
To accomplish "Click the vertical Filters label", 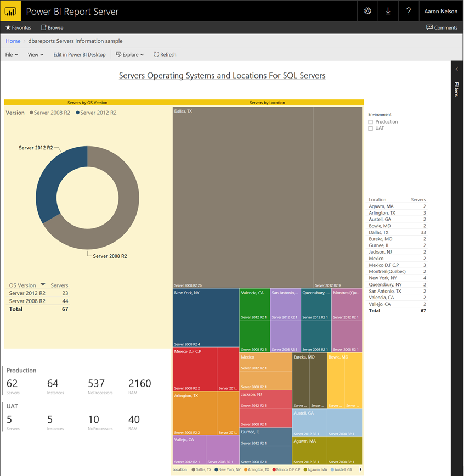I will [456, 89].
